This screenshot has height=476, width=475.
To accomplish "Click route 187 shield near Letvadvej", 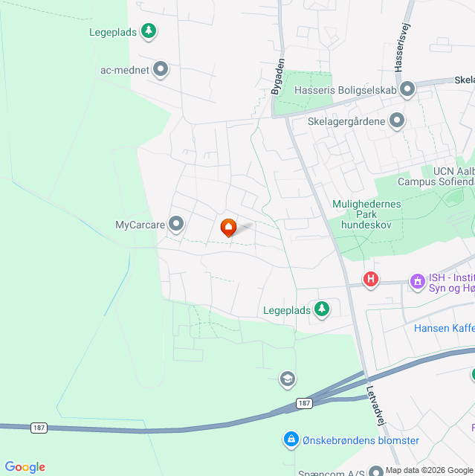I will 304,403.
